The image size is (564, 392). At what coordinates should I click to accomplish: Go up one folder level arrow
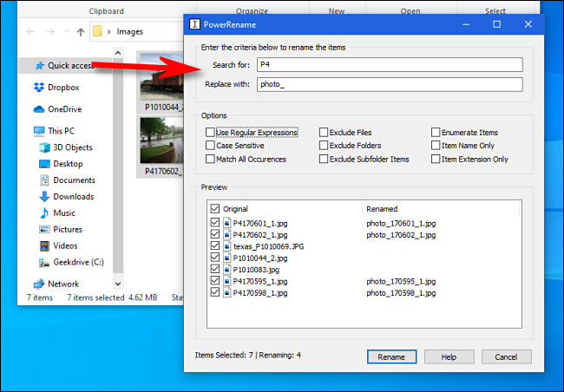coord(81,32)
